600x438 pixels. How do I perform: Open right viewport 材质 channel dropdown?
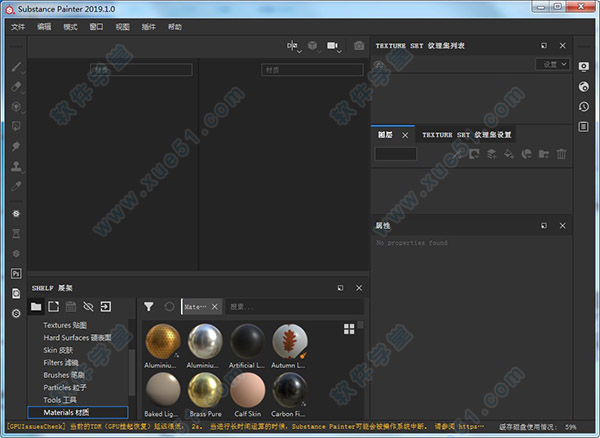click(x=312, y=70)
